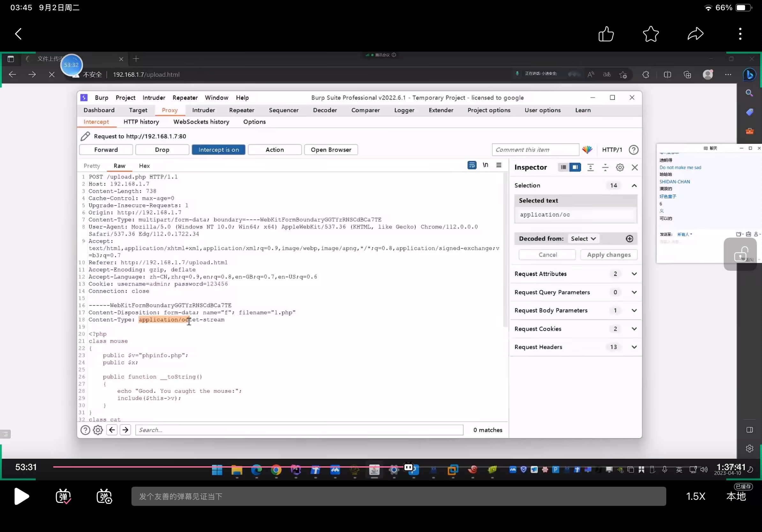This screenshot has width=762, height=532.
Task: Click the Open Browser button
Action: [331, 150]
